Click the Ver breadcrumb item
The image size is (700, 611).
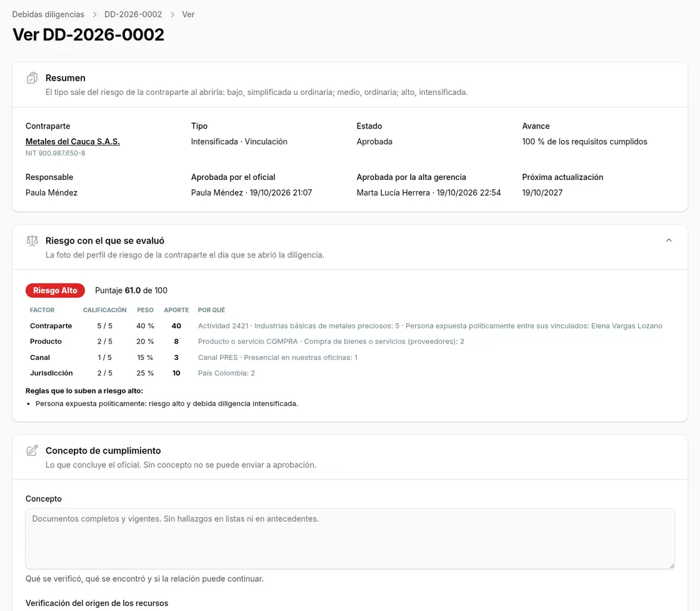(x=188, y=14)
